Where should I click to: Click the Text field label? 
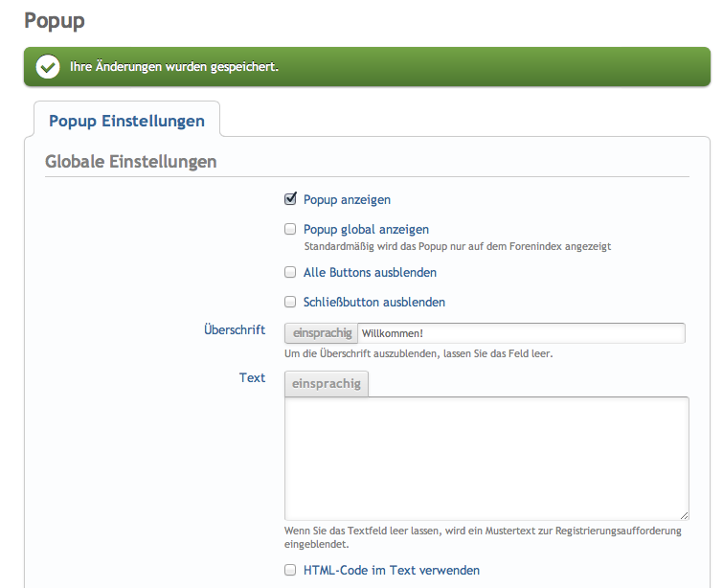[252, 377]
